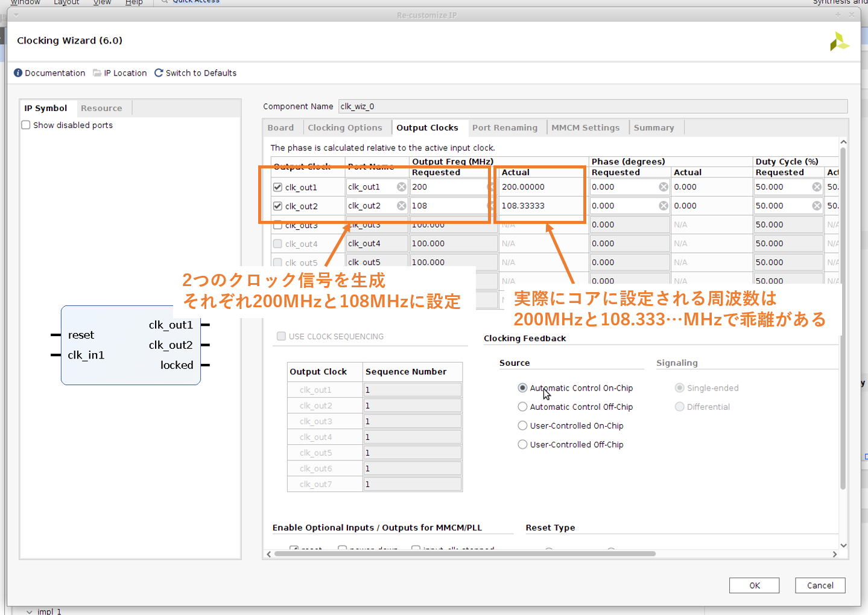Select User-Controlled On-Chip source option
The image size is (868, 615).
tap(522, 425)
